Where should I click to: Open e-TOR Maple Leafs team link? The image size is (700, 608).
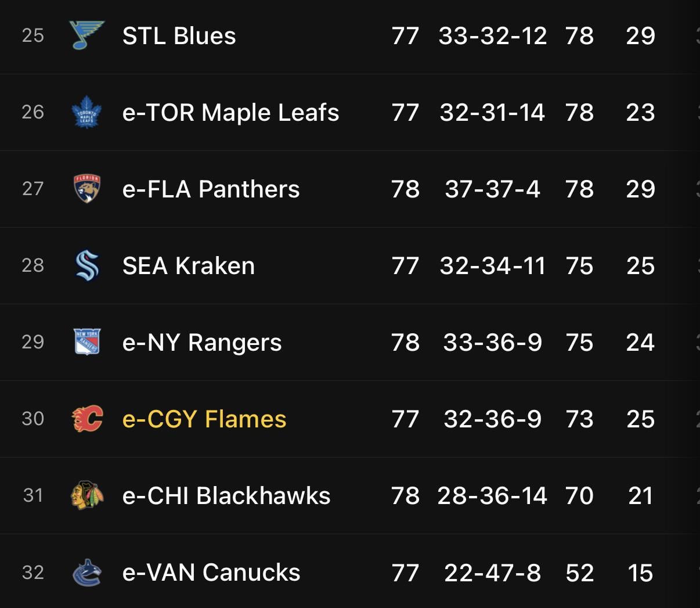click(x=230, y=113)
